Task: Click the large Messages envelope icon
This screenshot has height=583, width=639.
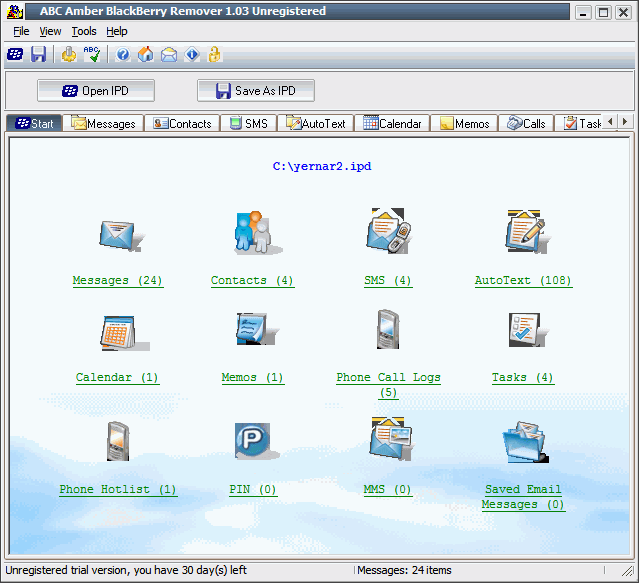Action: (121, 235)
